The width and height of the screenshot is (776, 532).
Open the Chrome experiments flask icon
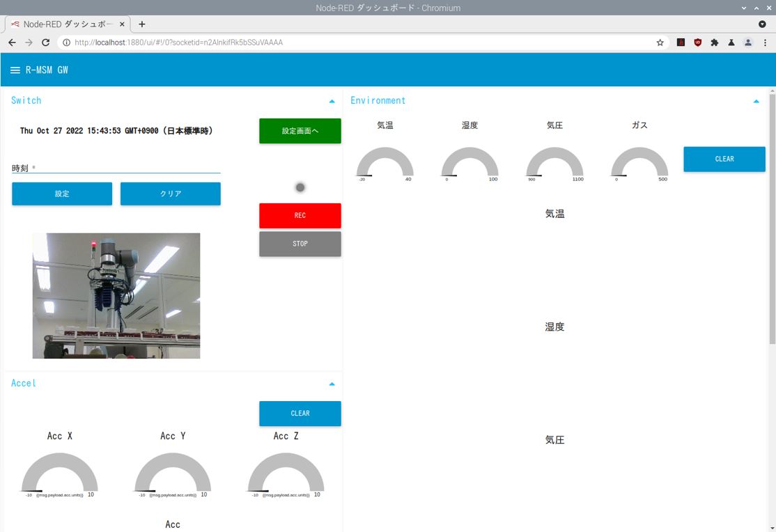pos(731,42)
